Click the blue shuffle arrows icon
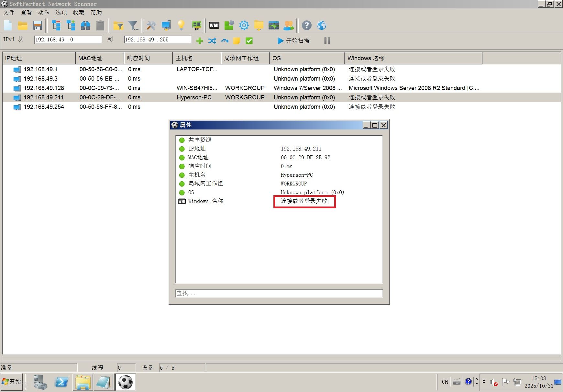The width and height of the screenshot is (563, 392). (212, 41)
